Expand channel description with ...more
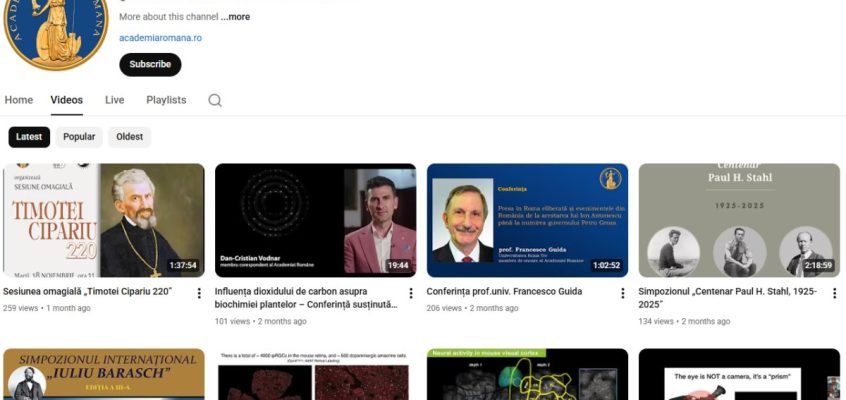This screenshot has width=846, height=400. 235,17
